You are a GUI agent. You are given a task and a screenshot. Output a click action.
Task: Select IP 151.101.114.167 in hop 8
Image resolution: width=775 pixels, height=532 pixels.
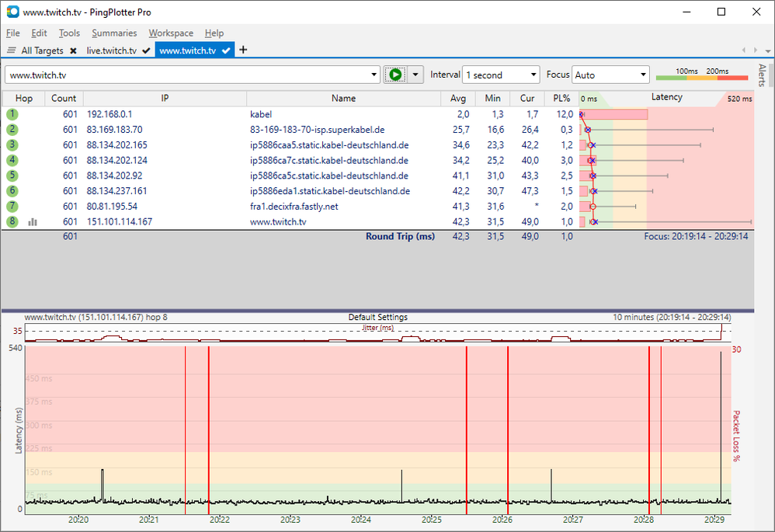pyautogui.click(x=120, y=221)
